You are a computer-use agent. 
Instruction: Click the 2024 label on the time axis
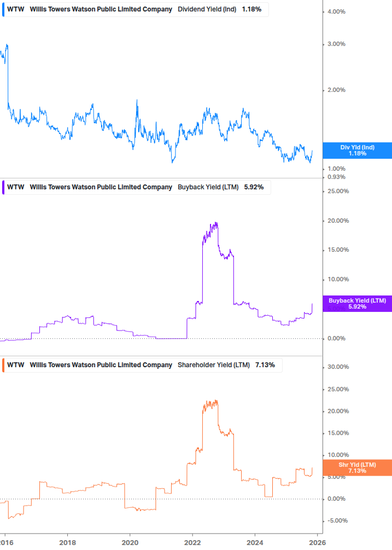[255, 543]
